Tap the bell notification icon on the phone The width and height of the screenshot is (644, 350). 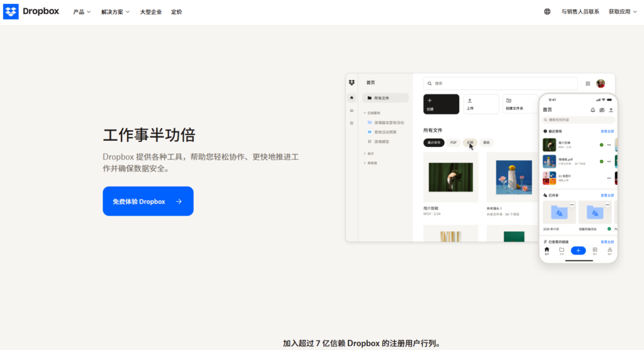point(592,110)
